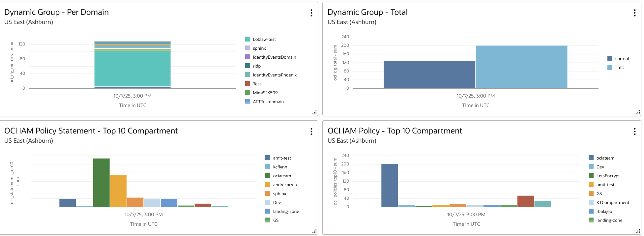The width and height of the screenshot is (644, 236).
Task: Toggle the "current" series in the legend
Action: tap(622, 59)
